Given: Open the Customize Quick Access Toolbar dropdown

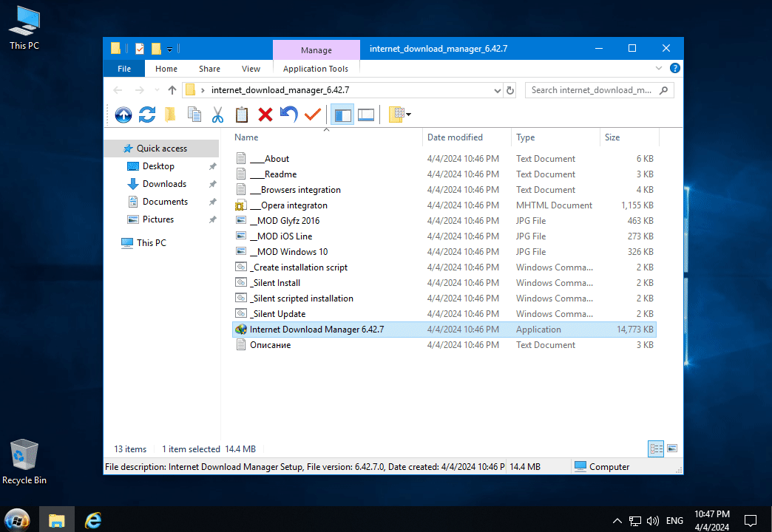Looking at the screenshot, I should point(169,49).
